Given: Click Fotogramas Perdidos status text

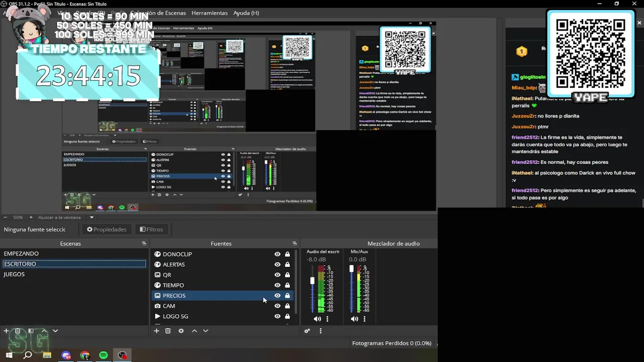Looking at the screenshot, I should (x=391, y=343).
